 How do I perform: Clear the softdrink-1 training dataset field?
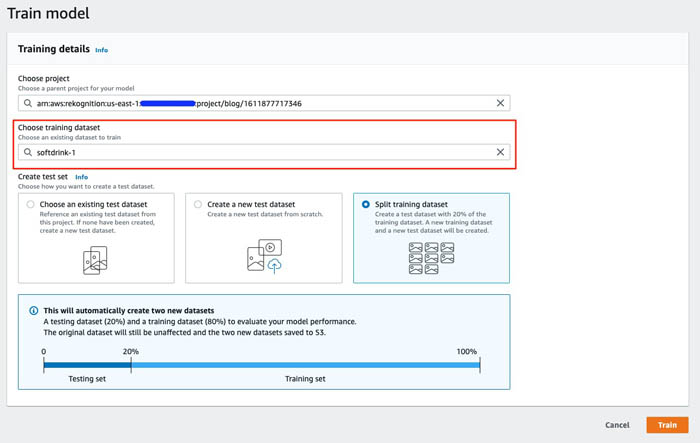tap(500, 152)
